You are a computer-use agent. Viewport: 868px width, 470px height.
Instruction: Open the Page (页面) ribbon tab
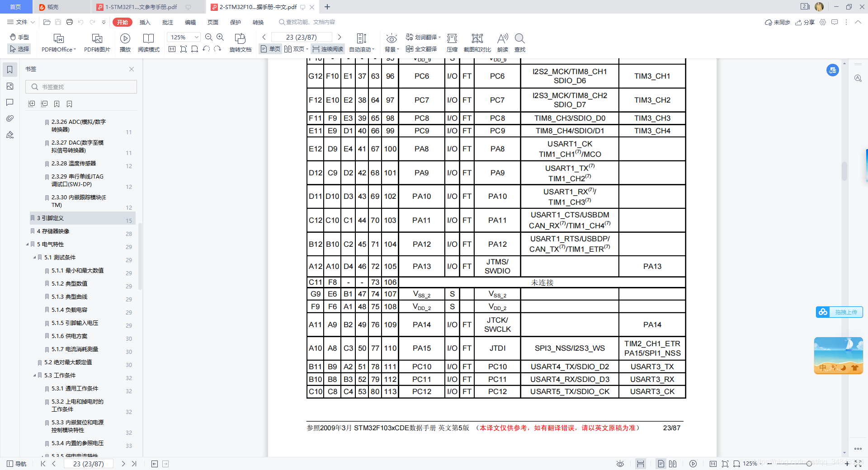click(x=213, y=22)
